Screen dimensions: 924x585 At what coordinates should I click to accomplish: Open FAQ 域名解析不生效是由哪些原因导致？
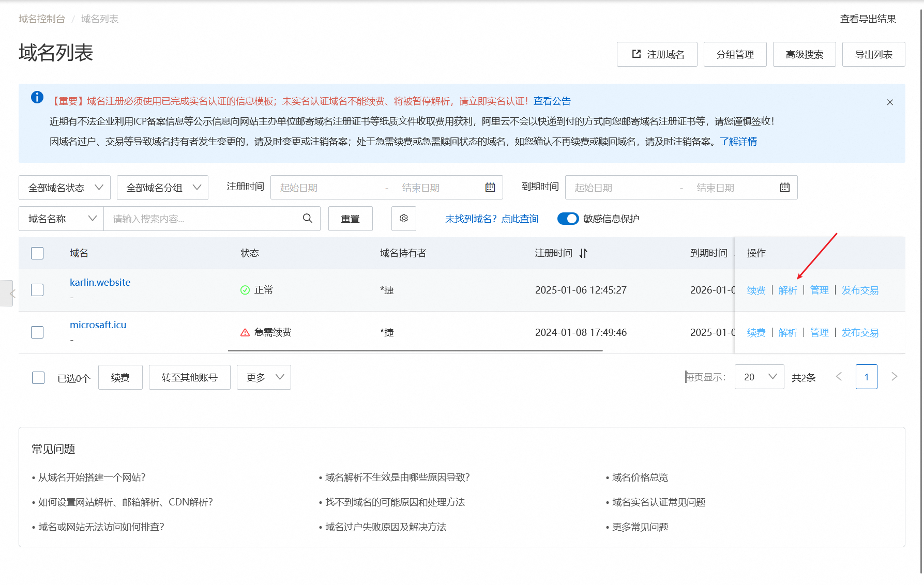398,478
